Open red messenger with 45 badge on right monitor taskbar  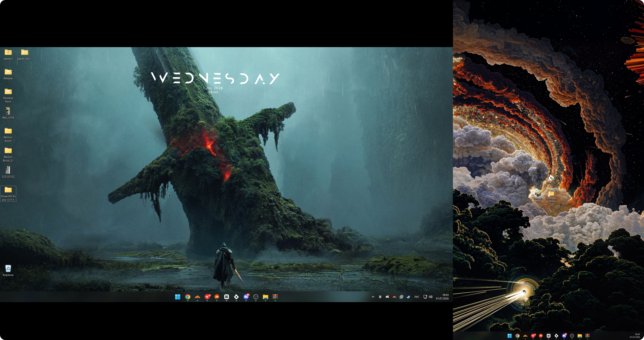tap(533, 336)
